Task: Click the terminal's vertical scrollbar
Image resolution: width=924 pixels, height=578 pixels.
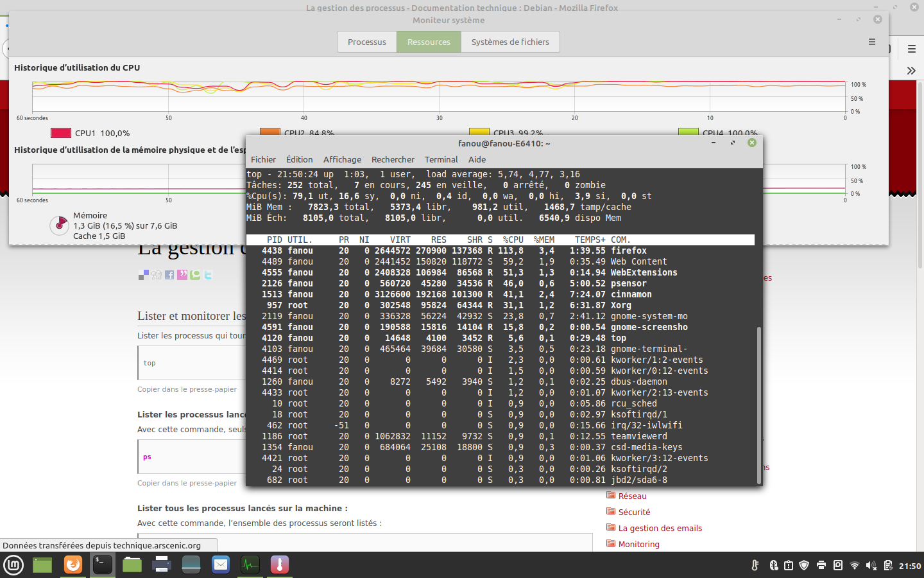Action: (758, 405)
